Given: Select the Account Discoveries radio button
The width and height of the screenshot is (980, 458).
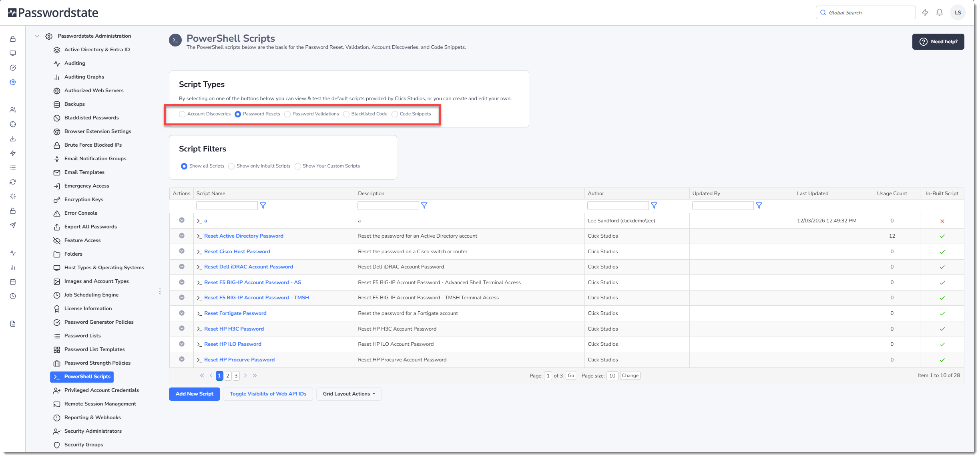Looking at the screenshot, I should click(x=182, y=114).
